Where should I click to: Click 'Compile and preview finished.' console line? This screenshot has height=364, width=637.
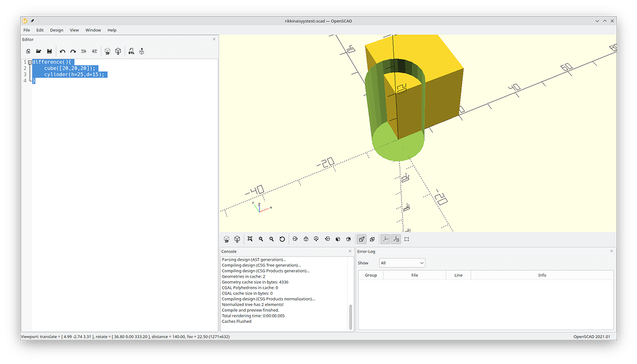pos(250,310)
